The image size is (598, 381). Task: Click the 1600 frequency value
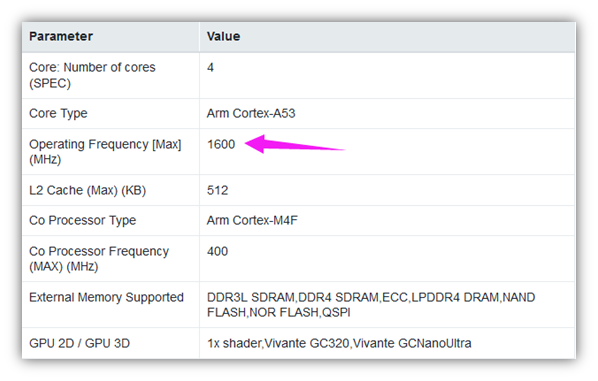[x=221, y=144]
